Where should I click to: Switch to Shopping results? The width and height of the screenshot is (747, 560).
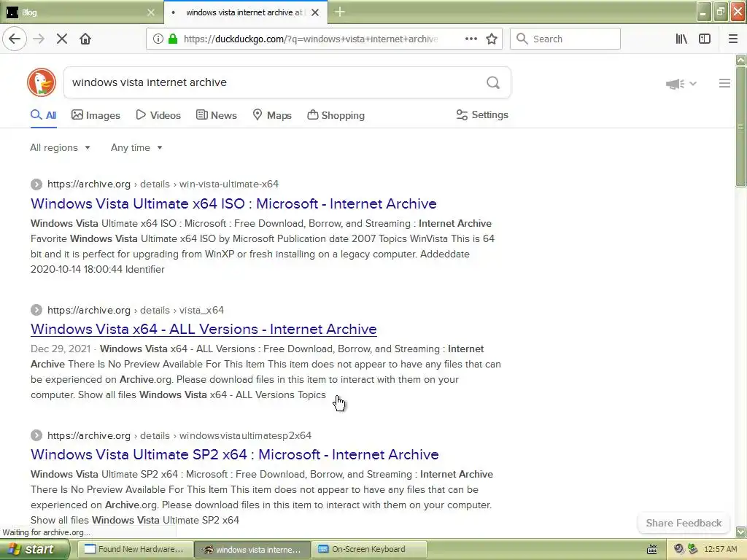[336, 115]
